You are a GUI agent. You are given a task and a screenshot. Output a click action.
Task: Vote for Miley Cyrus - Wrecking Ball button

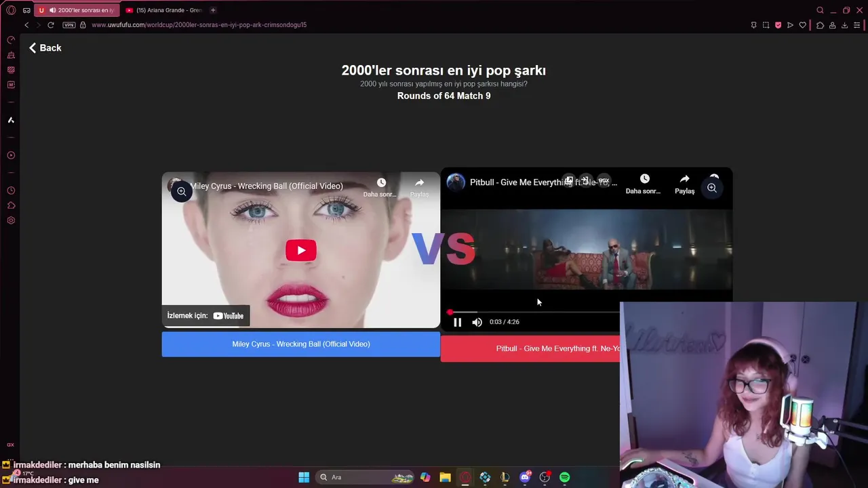point(301,344)
